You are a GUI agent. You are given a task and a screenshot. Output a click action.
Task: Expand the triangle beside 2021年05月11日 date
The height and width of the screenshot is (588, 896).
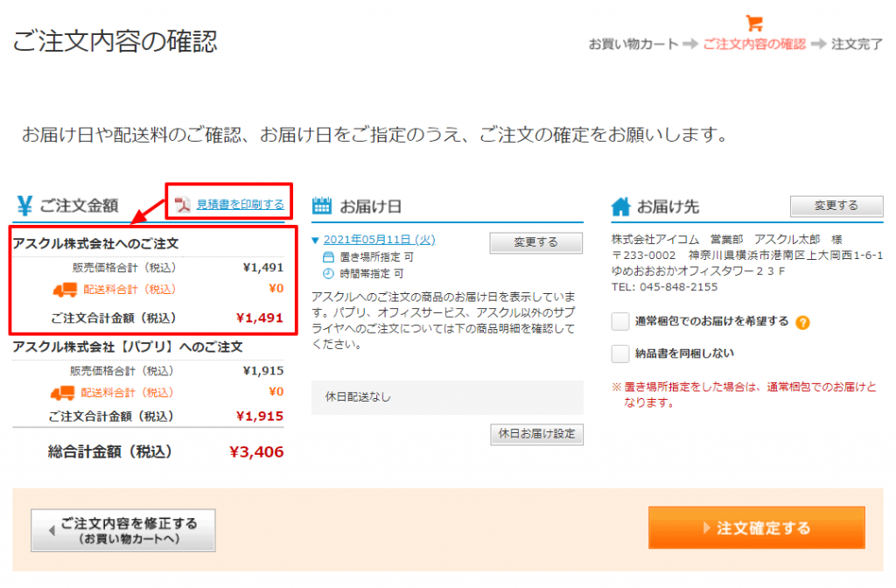(x=315, y=241)
